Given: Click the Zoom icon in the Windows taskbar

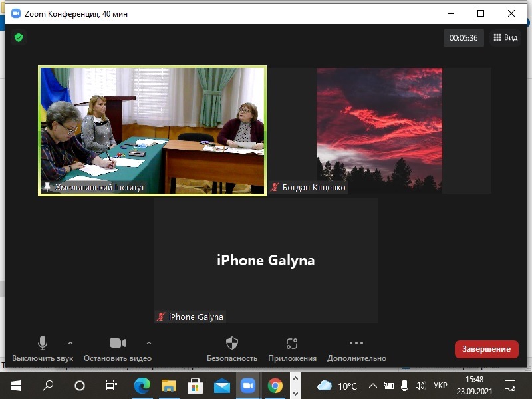Looking at the screenshot, I should coord(248,385).
